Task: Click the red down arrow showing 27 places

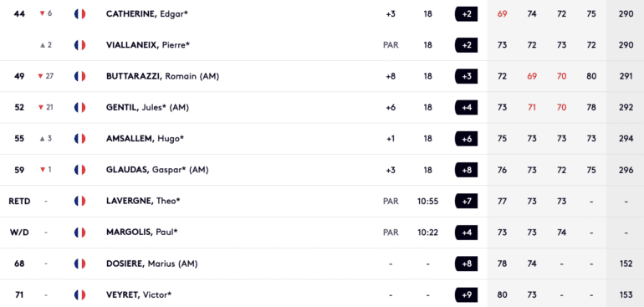Action: 40,76
